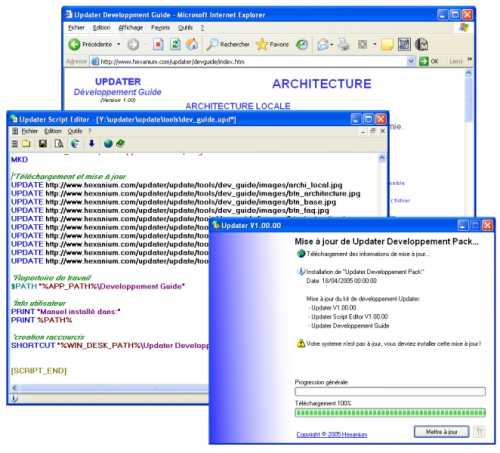Click the SHORTCUT %WIN_DESK_PATH% script line
The height and width of the screenshot is (453, 500).
110,345
